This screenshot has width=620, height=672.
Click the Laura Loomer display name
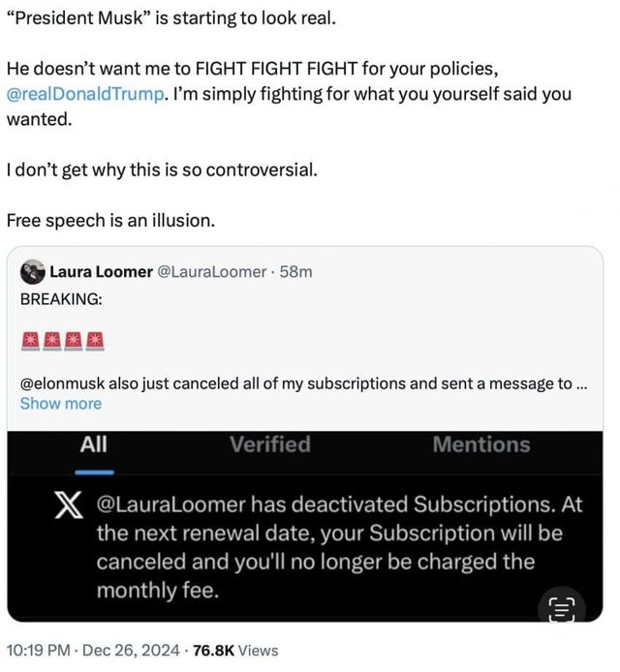[101, 271]
